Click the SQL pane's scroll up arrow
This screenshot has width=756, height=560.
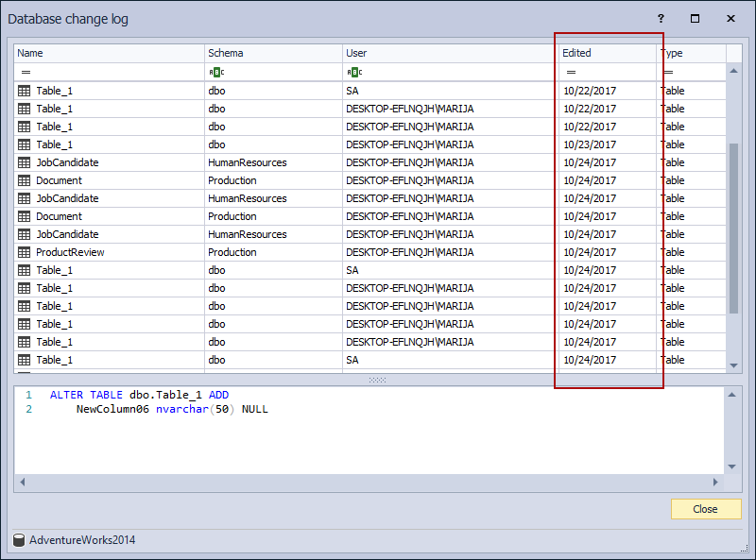click(731, 395)
